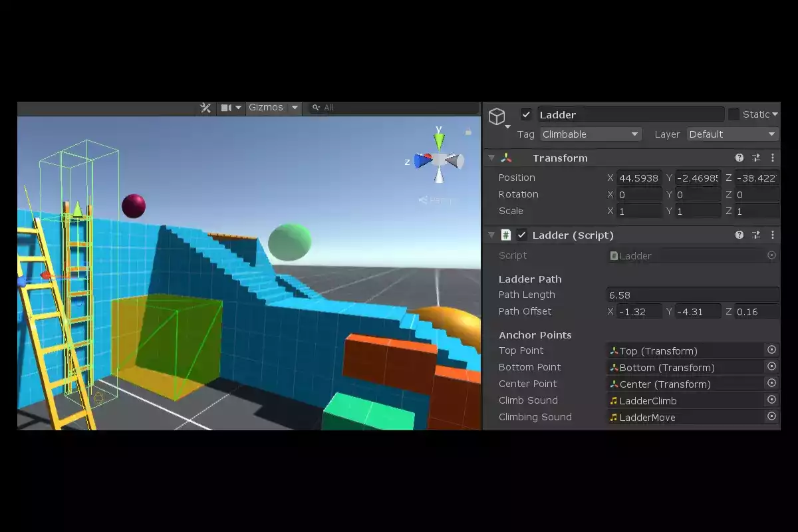The width and height of the screenshot is (798, 532).
Task: Edit the Path Length value 6.58
Action: (693, 295)
